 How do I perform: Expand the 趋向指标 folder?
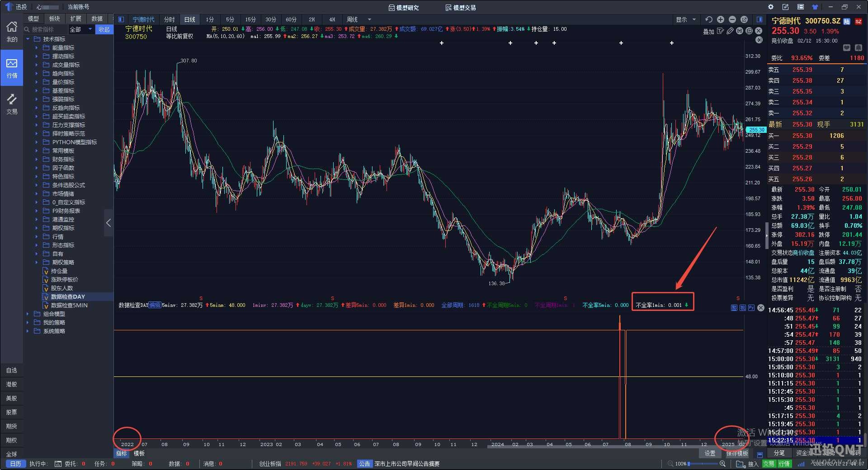pos(37,73)
